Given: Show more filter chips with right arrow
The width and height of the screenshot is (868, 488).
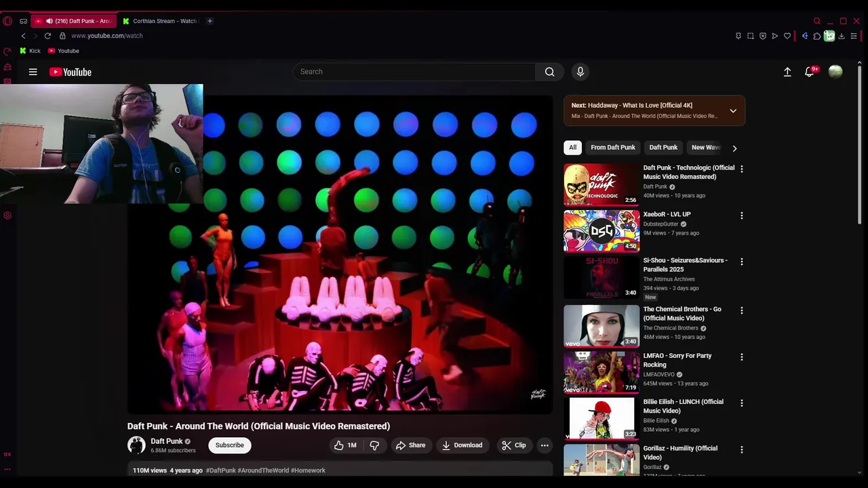Looking at the screenshot, I should pyautogui.click(x=734, y=148).
